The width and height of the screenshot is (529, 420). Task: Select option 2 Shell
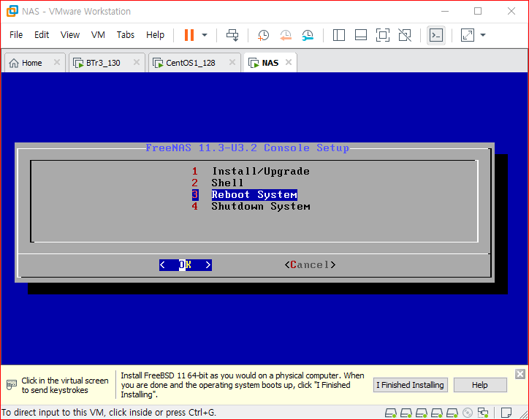tap(218, 183)
